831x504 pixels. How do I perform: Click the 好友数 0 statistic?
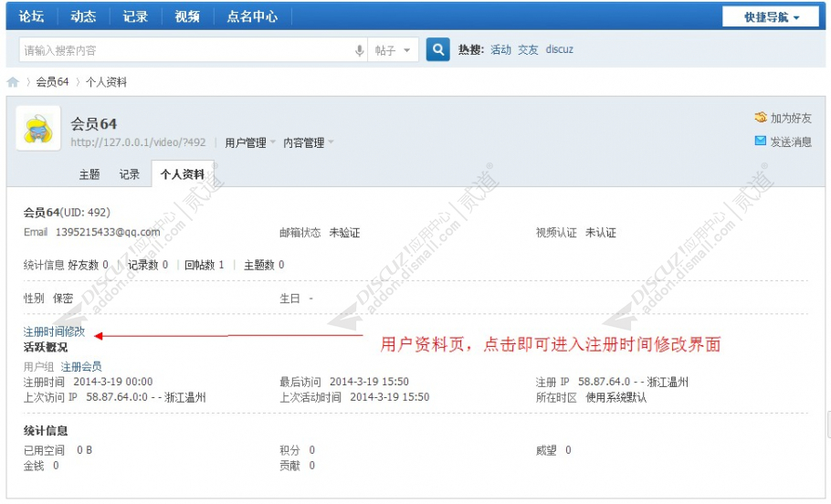[x=88, y=265]
